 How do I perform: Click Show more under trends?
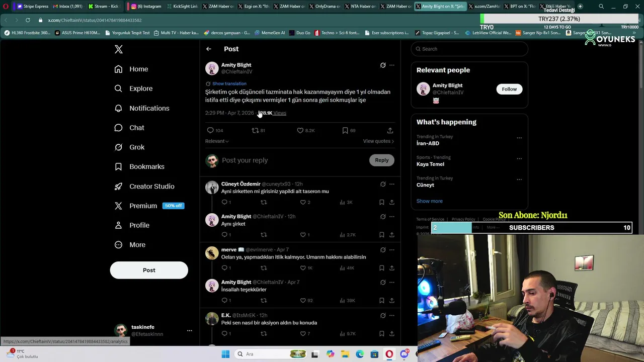[x=430, y=201]
